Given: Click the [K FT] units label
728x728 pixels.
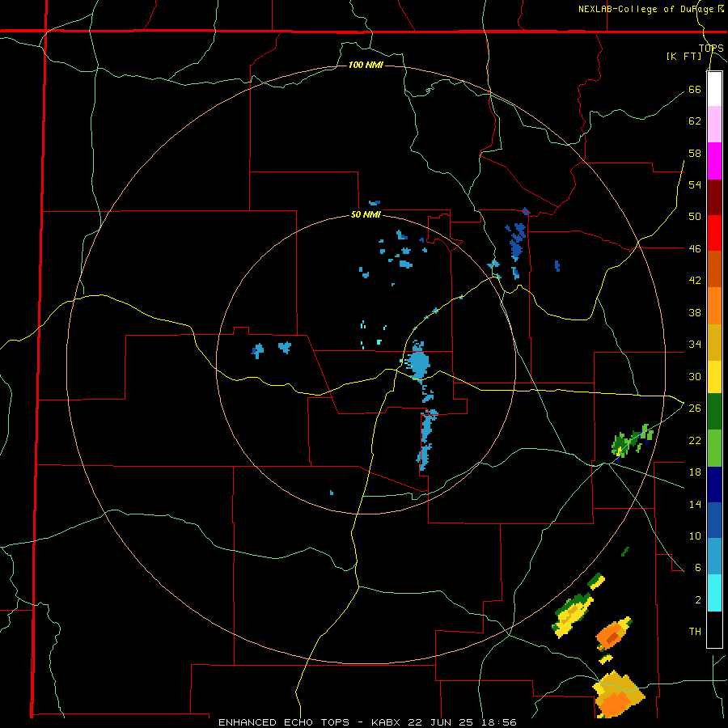Looking at the screenshot, I should (x=684, y=56).
